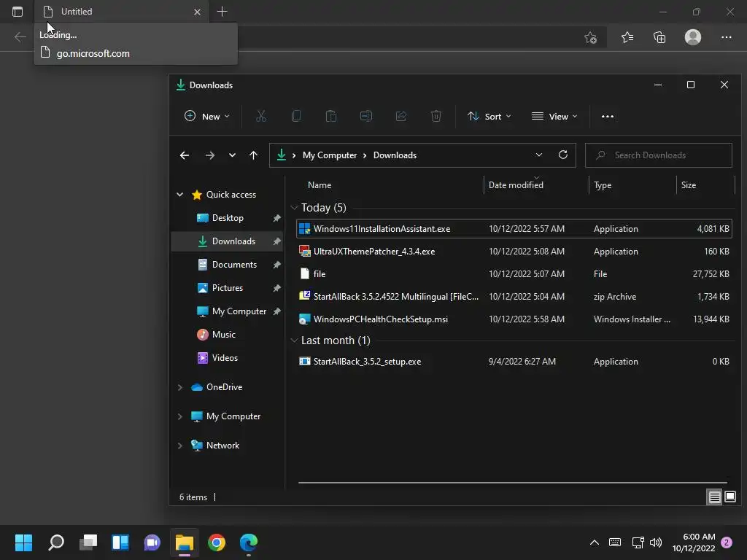Open address bar history dropdown
Viewport: 747px width, 560px height.
tap(539, 155)
